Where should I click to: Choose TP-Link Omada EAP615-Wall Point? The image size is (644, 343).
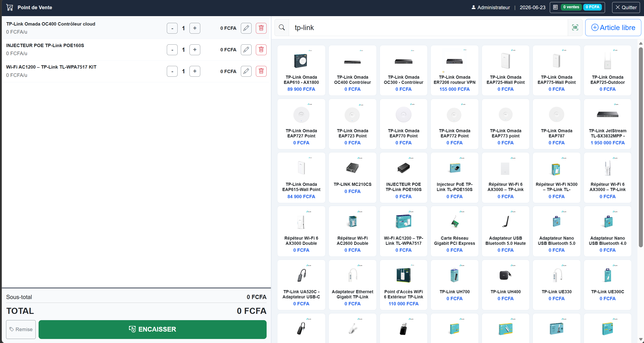(x=301, y=178)
